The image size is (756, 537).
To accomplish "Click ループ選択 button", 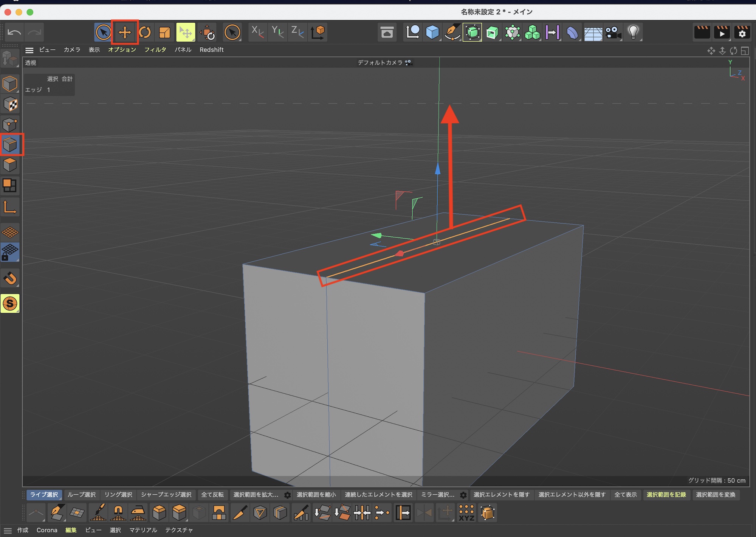I will (x=82, y=495).
